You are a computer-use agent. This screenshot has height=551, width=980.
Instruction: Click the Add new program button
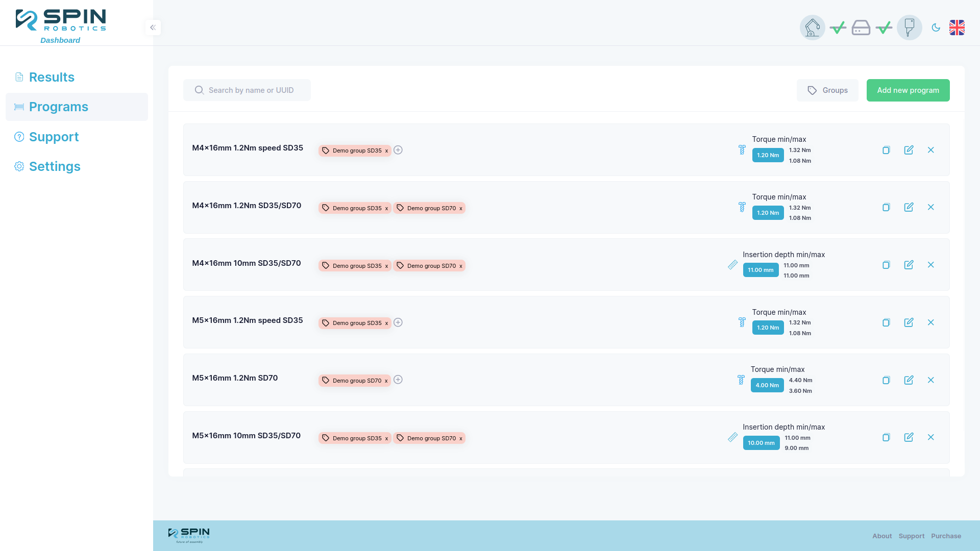pos(908,90)
